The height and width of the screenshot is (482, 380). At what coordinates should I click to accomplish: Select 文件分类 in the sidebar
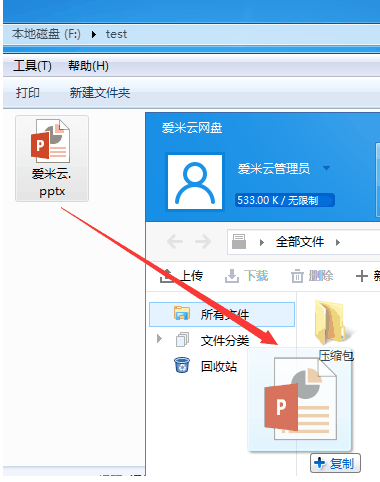click(225, 340)
